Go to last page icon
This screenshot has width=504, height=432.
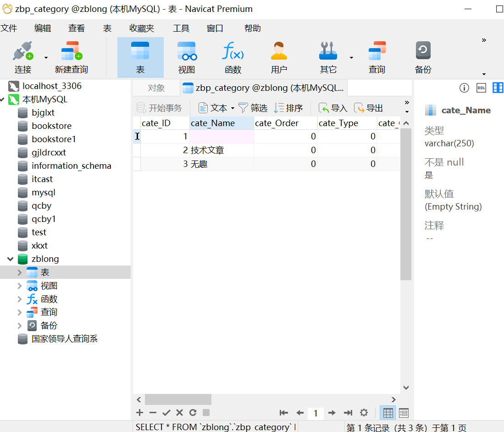point(348,413)
